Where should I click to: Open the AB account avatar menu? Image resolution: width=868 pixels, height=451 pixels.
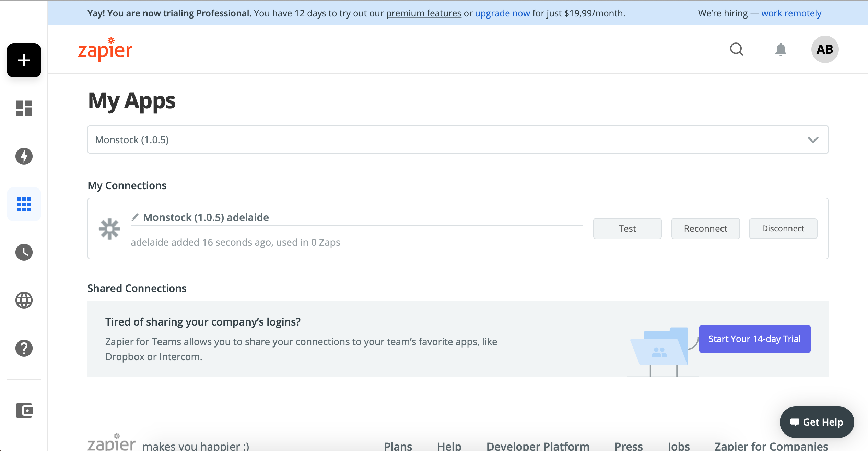click(825, 49)
